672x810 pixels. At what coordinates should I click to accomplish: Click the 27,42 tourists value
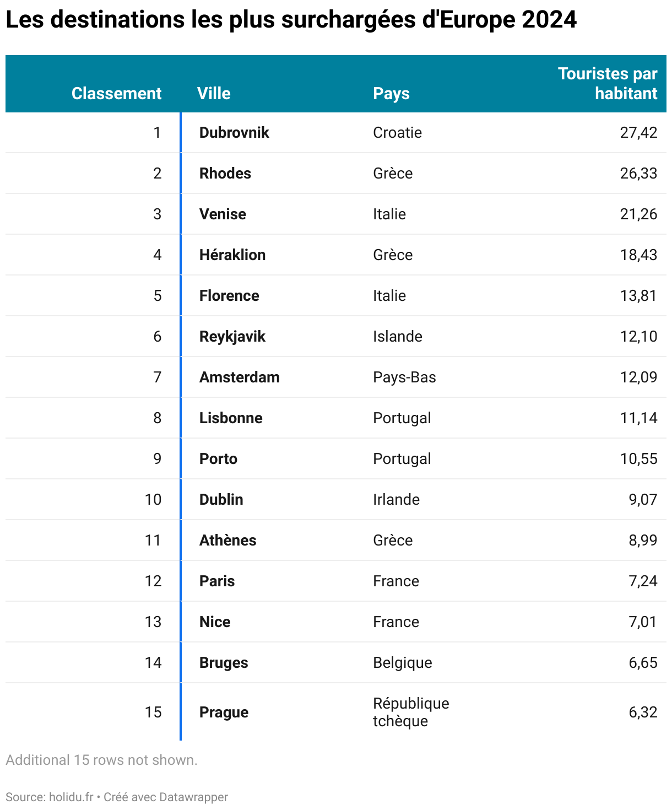[638, 133]
